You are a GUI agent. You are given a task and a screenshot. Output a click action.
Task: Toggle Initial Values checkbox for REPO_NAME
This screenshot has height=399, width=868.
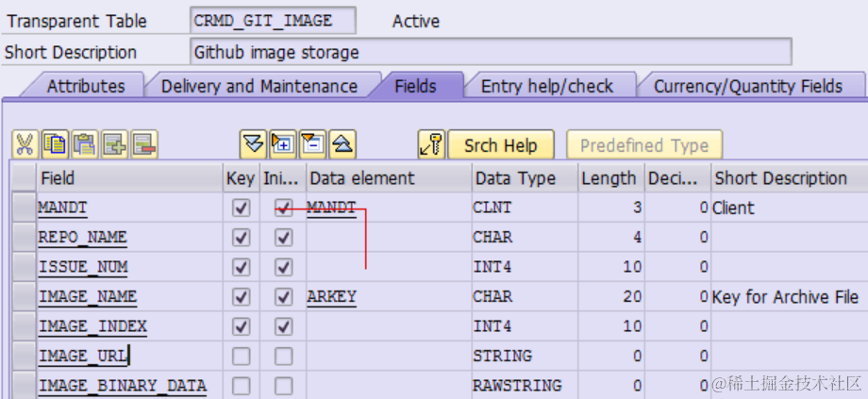pyautogui.click(x=283, y=238)
